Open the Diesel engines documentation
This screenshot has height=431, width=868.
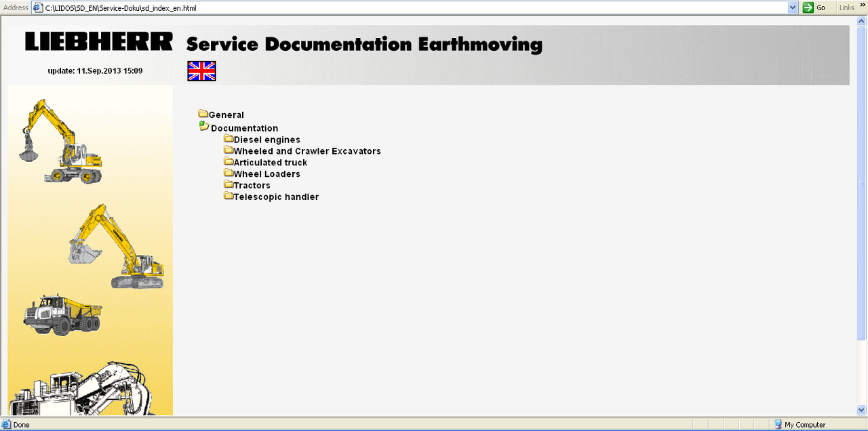[x=267, y=140]
